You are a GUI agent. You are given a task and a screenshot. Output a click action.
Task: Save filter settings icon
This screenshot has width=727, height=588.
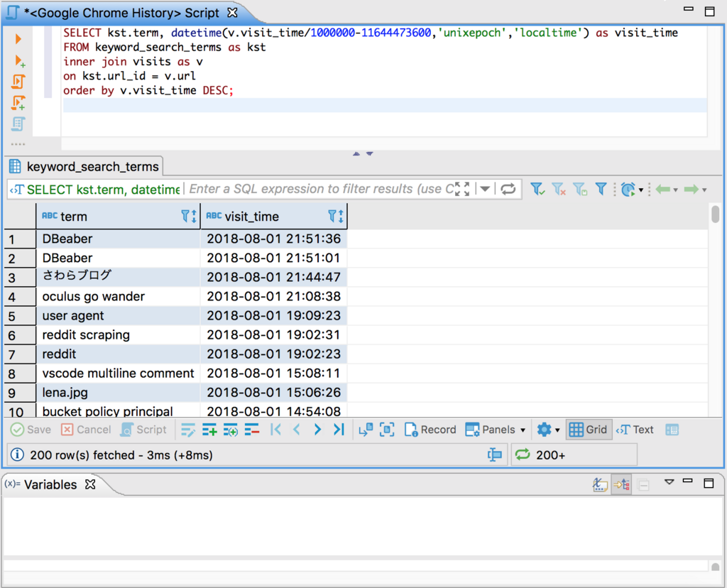pyautogui.click(x=580, y=189)
